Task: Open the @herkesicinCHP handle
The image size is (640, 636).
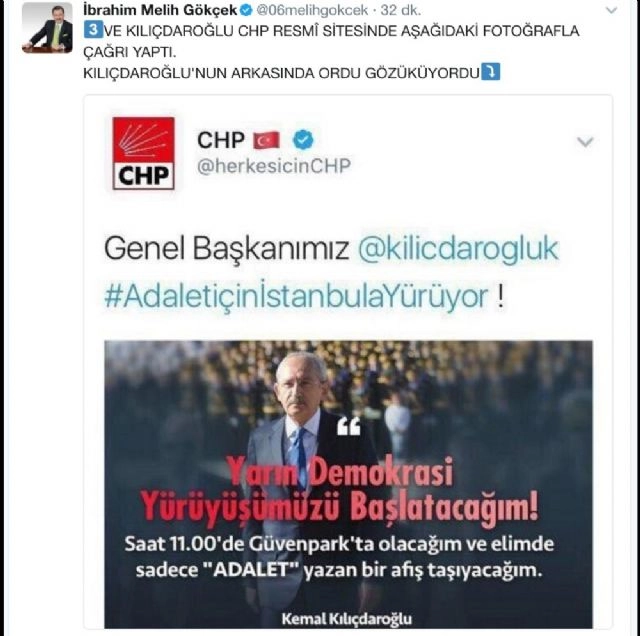Action: [274, 166]
